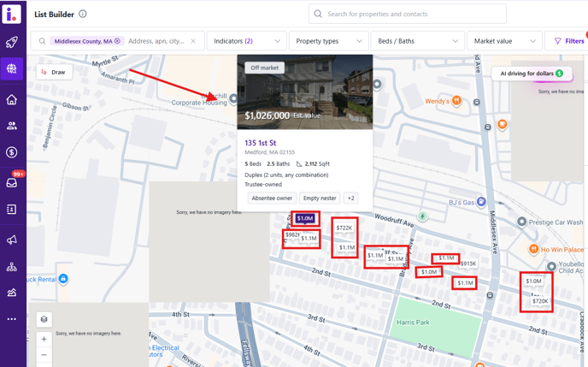Expand the Beds / Baths dropdown
Image resolution: width=588 pixels, height=367 pixels.
click(x=417, y=41)
